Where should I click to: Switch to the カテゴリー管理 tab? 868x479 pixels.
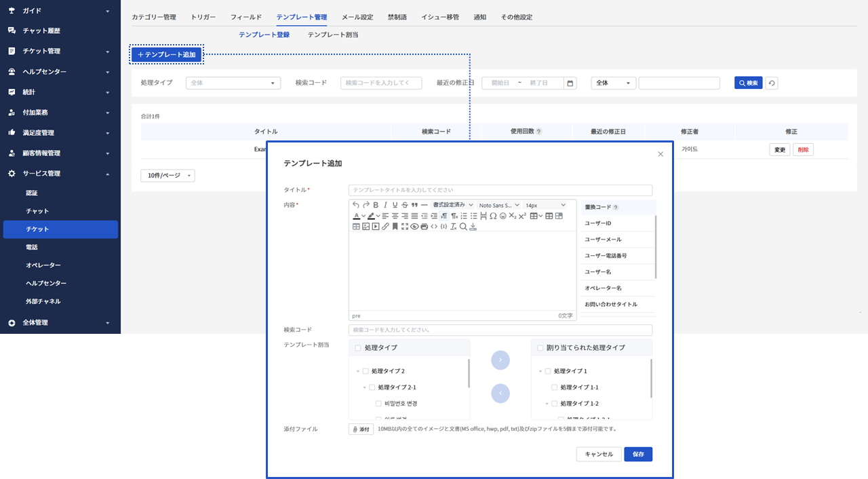(x=154, y=17)
